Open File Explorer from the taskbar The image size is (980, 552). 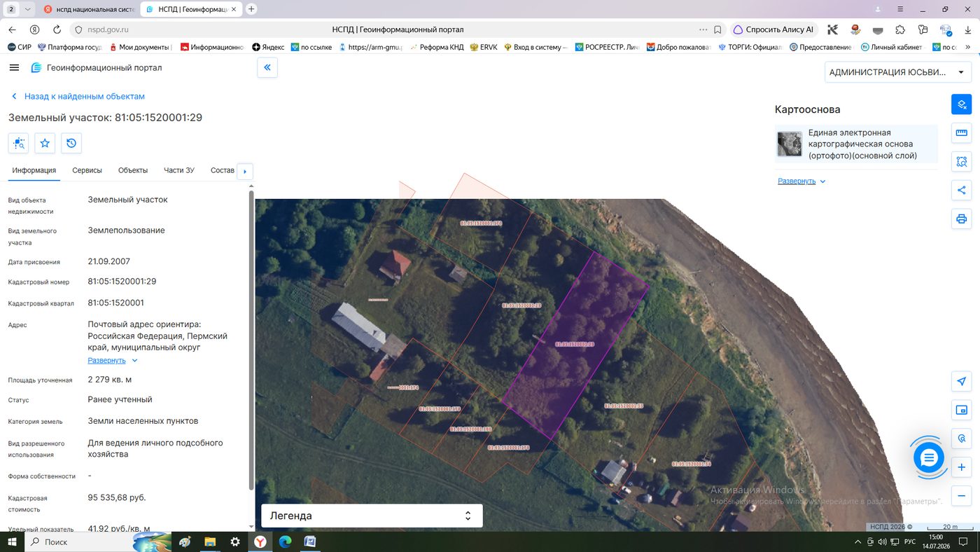(x=209, y=541)
